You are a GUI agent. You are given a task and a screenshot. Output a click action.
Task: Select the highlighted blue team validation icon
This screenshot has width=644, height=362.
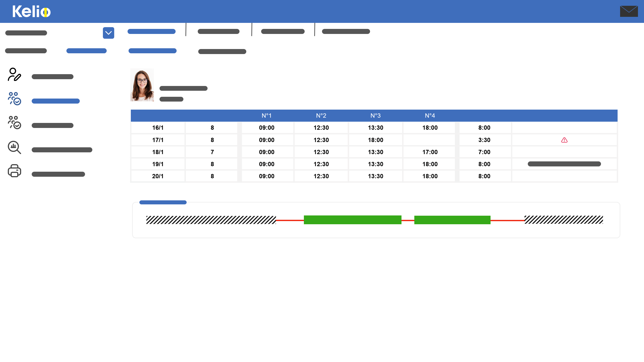(14, 99)
